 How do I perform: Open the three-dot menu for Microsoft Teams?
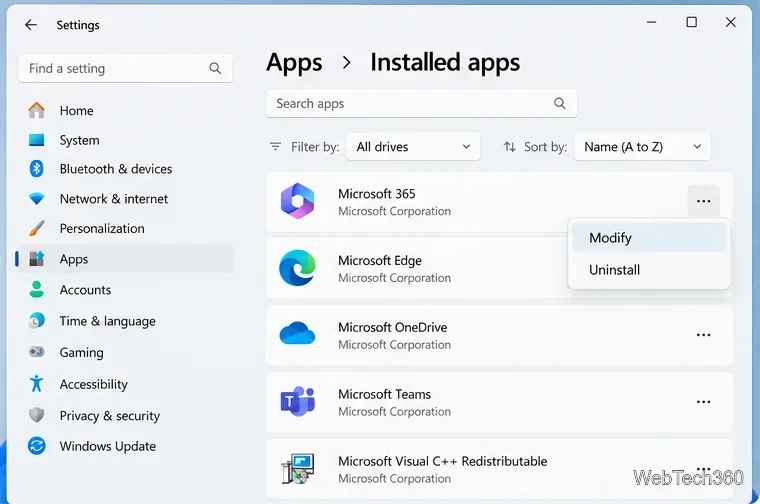(703, 402)
